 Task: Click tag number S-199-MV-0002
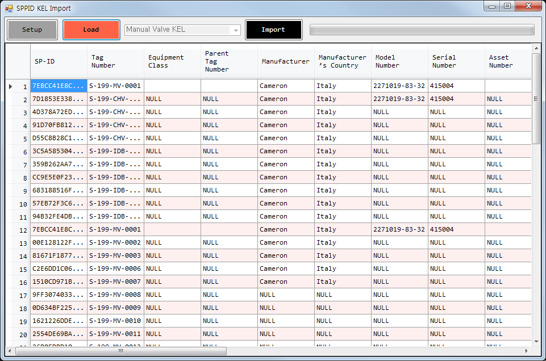116,243
